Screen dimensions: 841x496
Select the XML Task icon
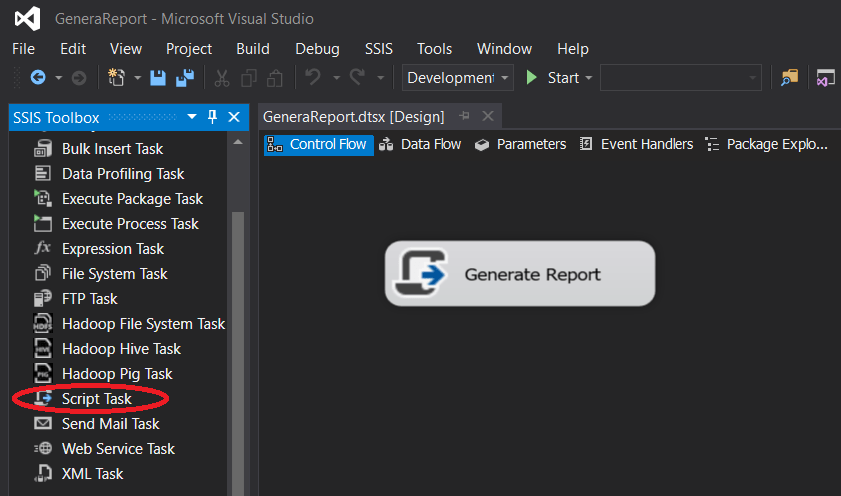tap(43, 473)
